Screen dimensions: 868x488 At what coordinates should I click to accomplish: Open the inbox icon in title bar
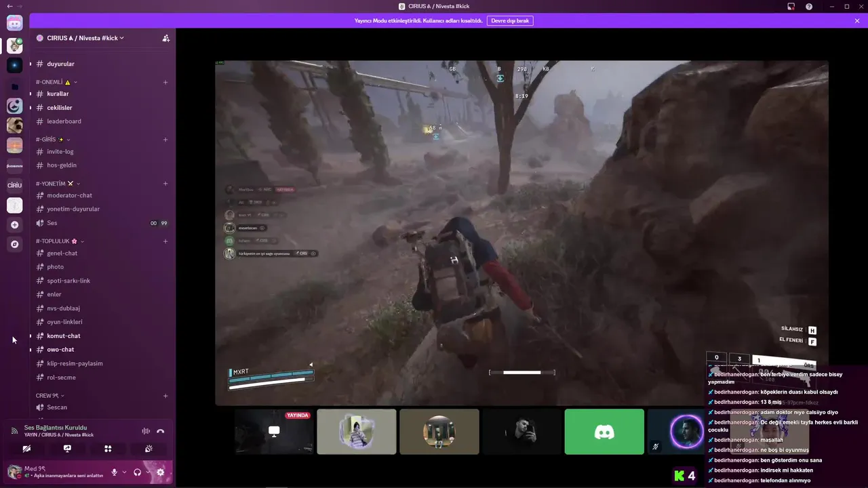[x=791, y=6]
